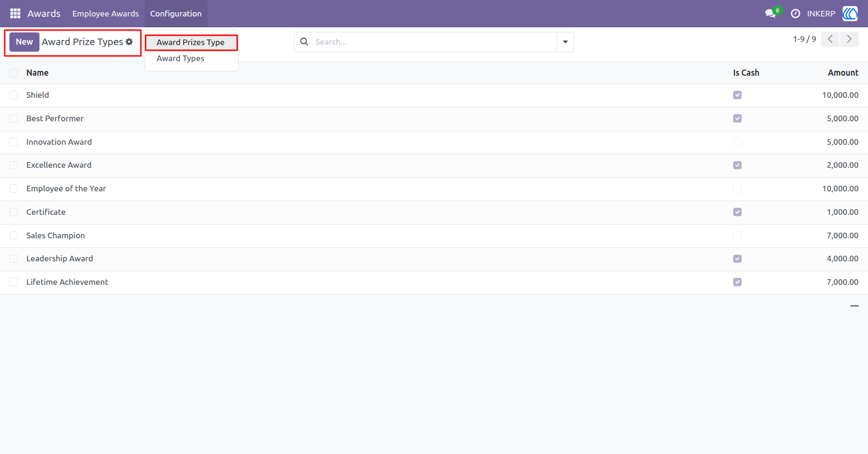Image resolution: width=868 pixels, height=454 pixels.
Task: Open the apps grid menu icon
Action: (15, 14)
